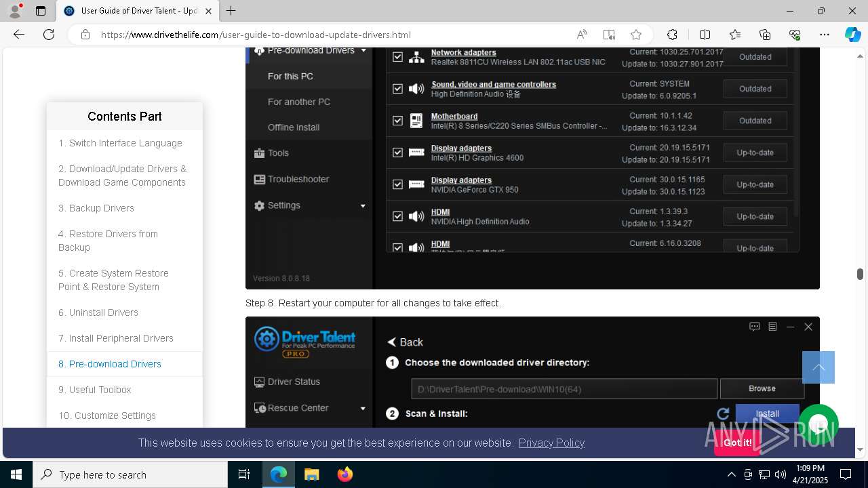The width and height of the screenshot is (868, 488).
Task: Go to 1. Switch Interface Language
Action: (x=120, y=143)
